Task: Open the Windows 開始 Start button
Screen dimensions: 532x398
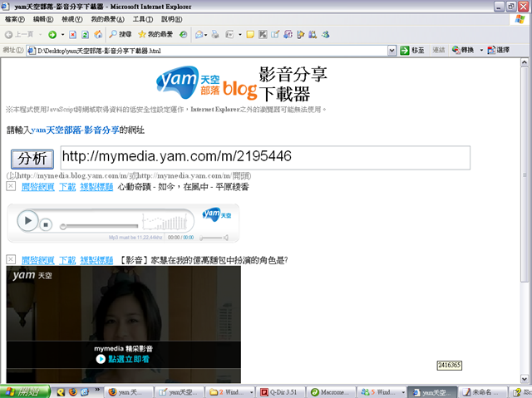Action: (x=25, y=392)
